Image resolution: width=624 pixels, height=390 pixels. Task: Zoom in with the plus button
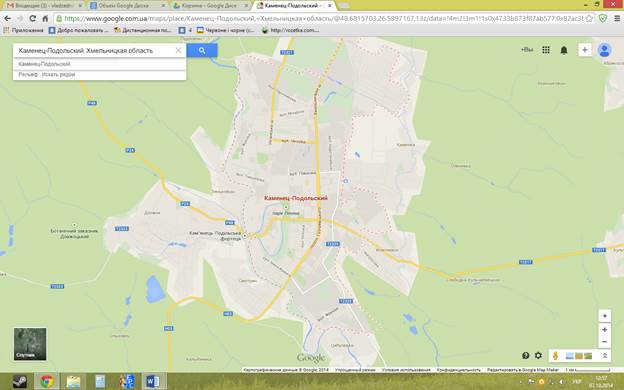[x=604, y=330]
